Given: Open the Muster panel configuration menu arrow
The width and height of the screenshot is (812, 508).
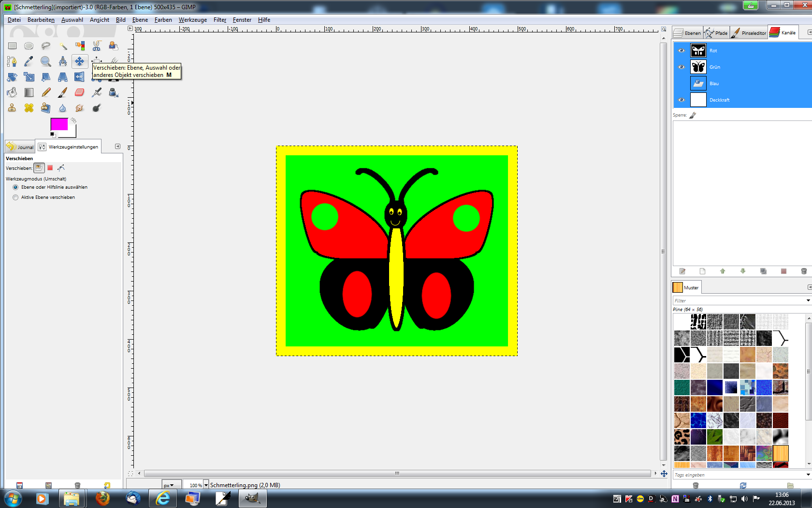Looking at the screenshot, I should tap(810, 287).
